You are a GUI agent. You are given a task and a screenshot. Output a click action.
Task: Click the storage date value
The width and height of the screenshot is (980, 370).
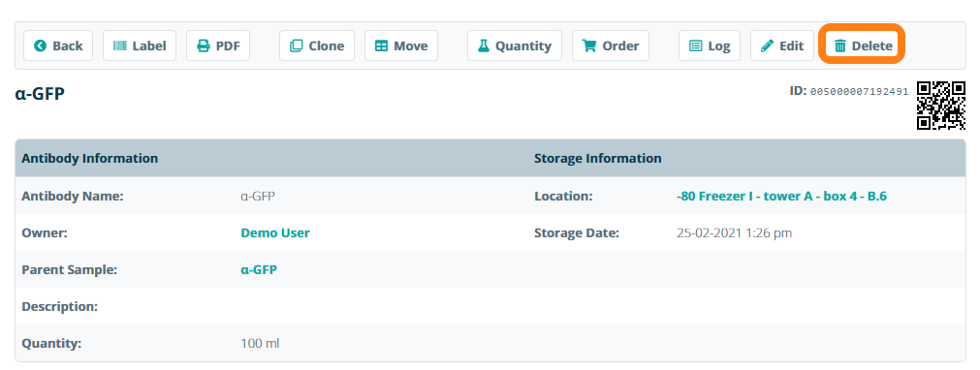[735, 233]
